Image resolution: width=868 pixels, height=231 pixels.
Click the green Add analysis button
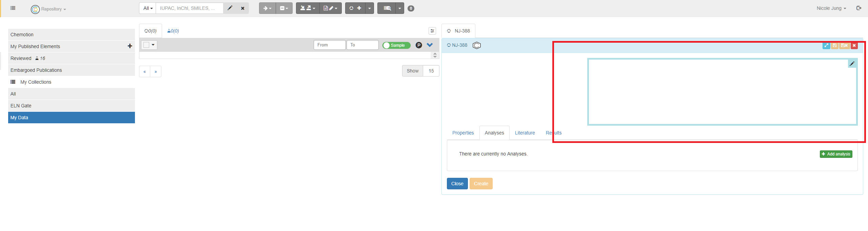coord(836,154)
